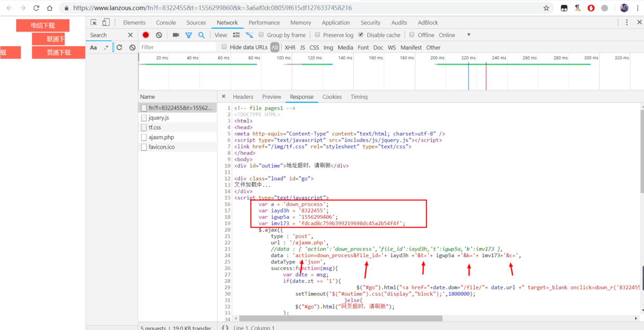Open the Online throttling dropdown
The image size is (644, 330).
pos(454,35)
